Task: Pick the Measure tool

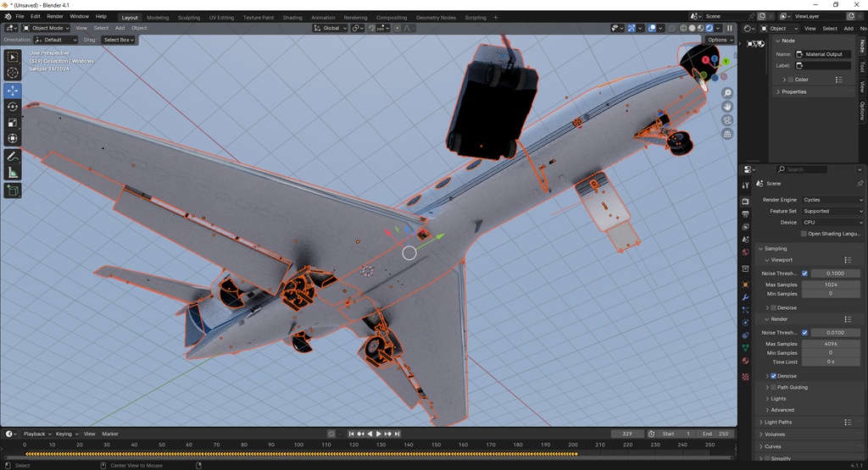Action: [13, 173]
